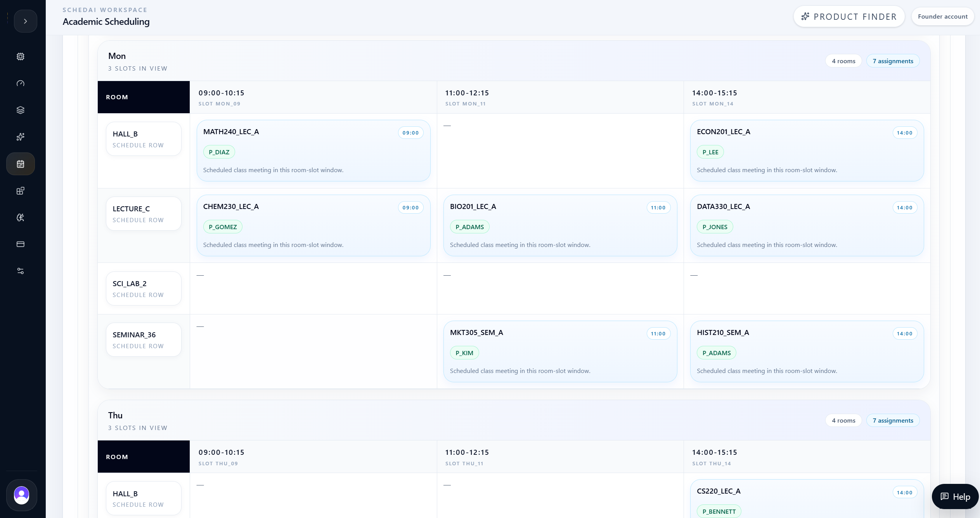Screen dimensions: 980x518
Task: Click the Thursday ROOM column header
Action: pos(144,457)
